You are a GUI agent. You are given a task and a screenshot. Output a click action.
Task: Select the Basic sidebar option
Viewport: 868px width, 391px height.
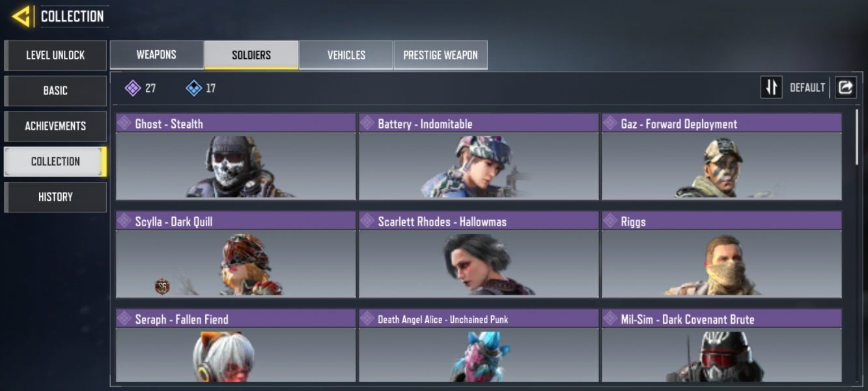click(x=55, y=91)
